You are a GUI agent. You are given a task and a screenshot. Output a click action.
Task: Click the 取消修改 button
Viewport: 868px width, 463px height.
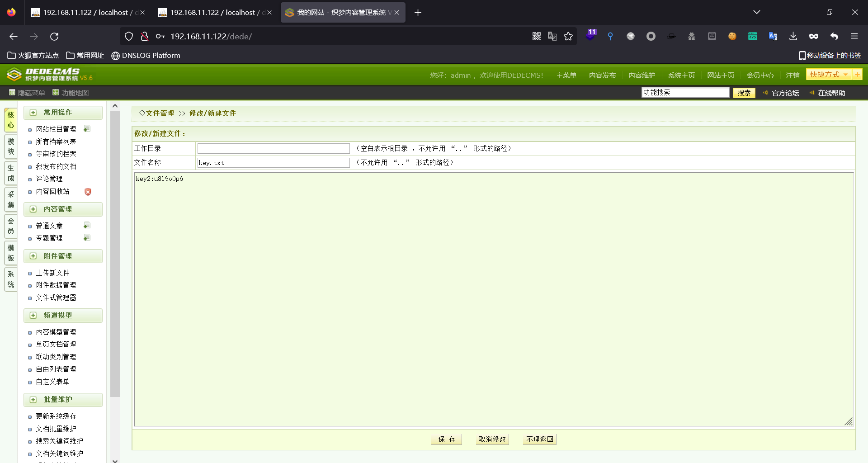[x=492, y=439]
